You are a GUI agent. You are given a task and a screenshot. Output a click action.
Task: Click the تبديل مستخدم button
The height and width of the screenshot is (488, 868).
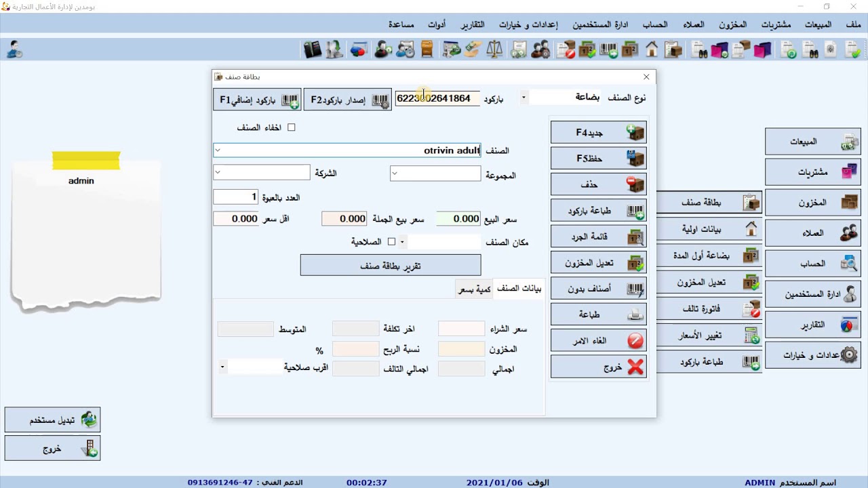52,420
